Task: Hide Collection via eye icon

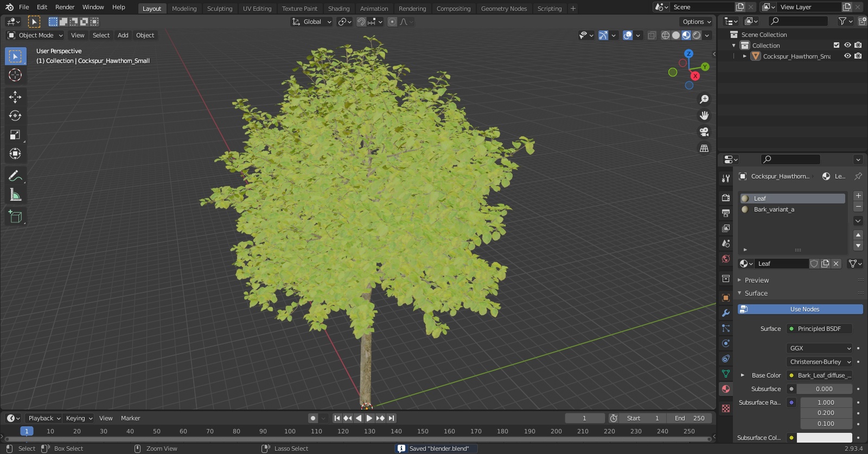Action: pyautogui.click(x=847, y=46)
